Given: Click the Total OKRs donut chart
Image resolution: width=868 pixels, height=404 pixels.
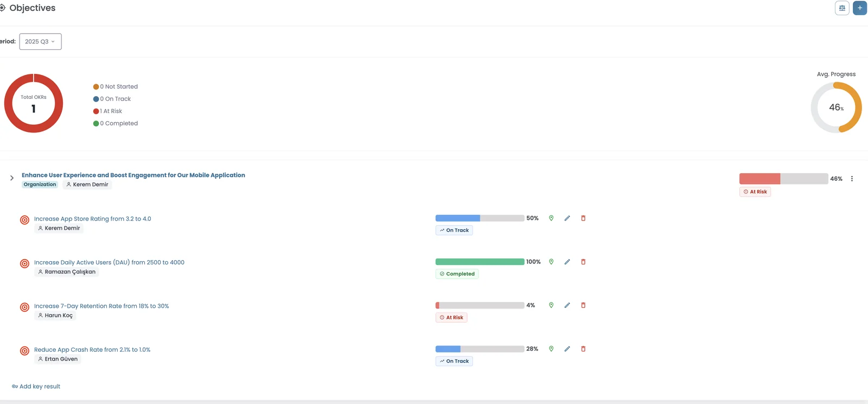Looking at the screenshot, I should (34, 103).
